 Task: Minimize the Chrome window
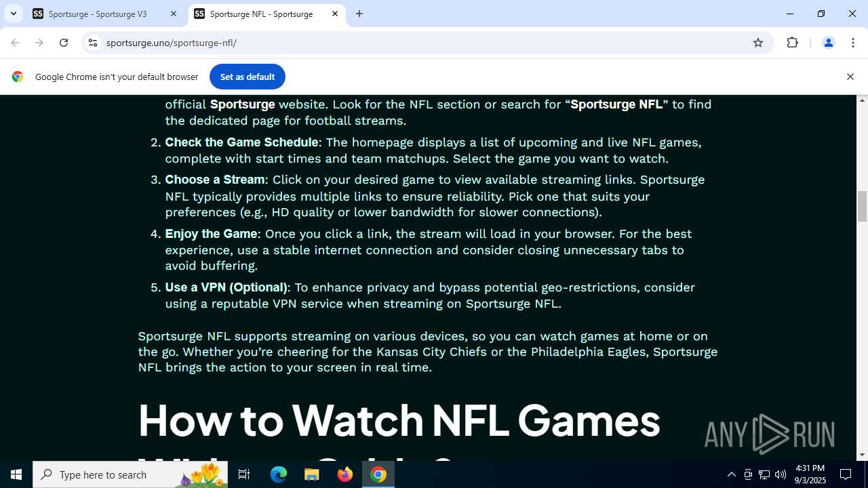790,14
